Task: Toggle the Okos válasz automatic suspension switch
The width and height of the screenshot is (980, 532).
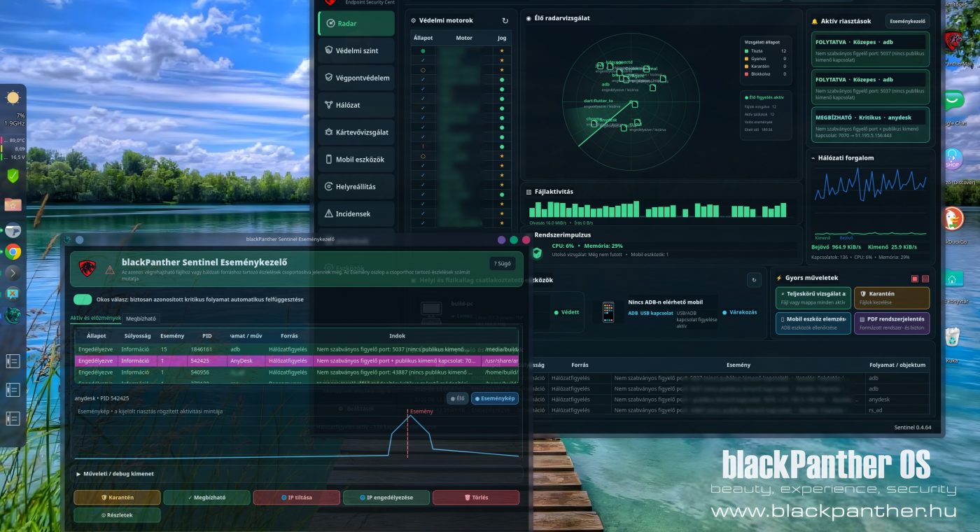Action: pos(83,300)
